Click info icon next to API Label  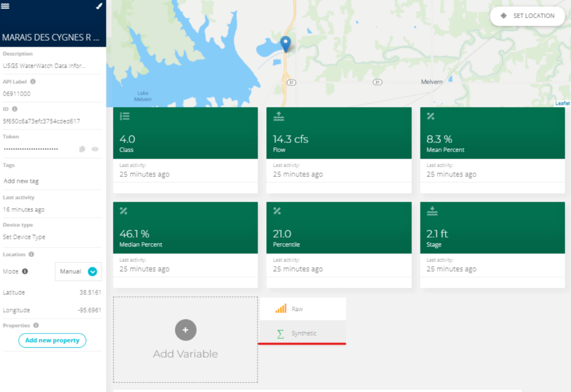click(x=33, y=81)
